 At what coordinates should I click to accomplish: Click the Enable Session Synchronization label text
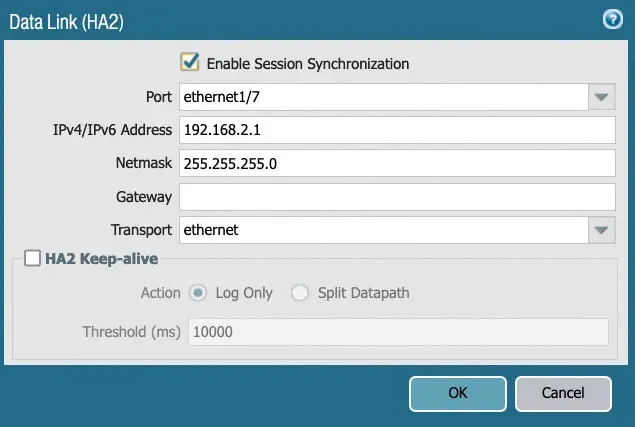tap(307, 63)
